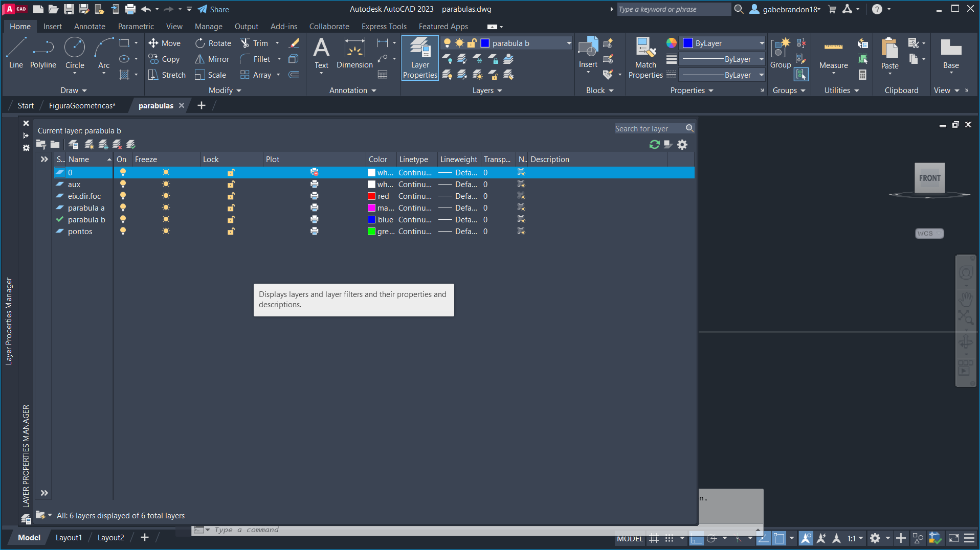980x550 pixels.
Task: Activate the Move tool
Action: click(164, 43)
